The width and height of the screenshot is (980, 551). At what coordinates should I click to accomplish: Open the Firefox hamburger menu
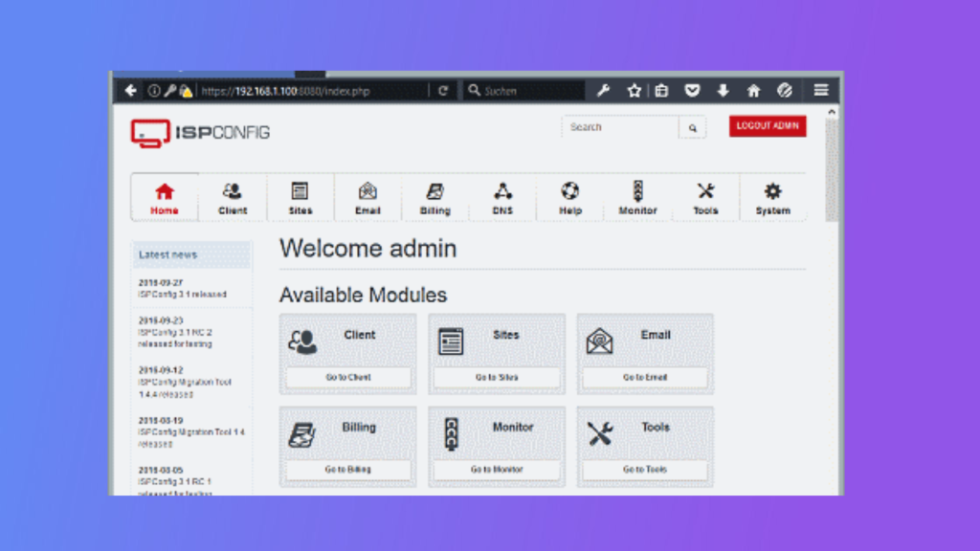(x=821, y=90)
